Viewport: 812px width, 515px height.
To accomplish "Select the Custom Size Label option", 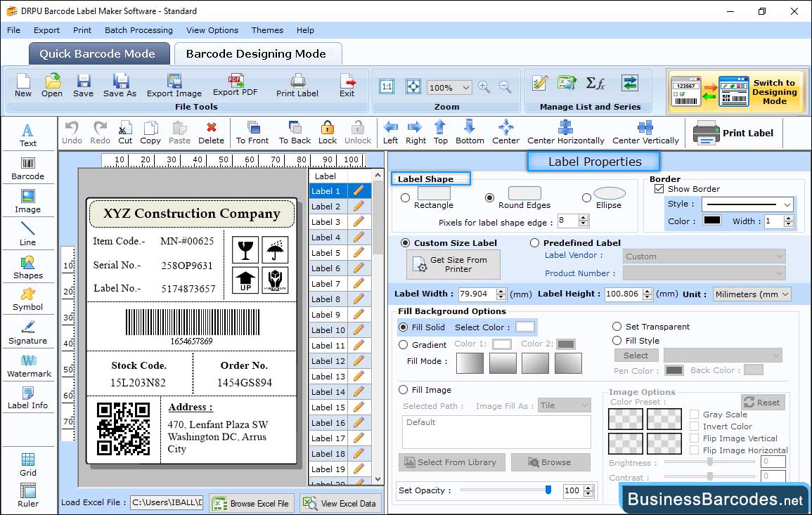I will point(406,243).
